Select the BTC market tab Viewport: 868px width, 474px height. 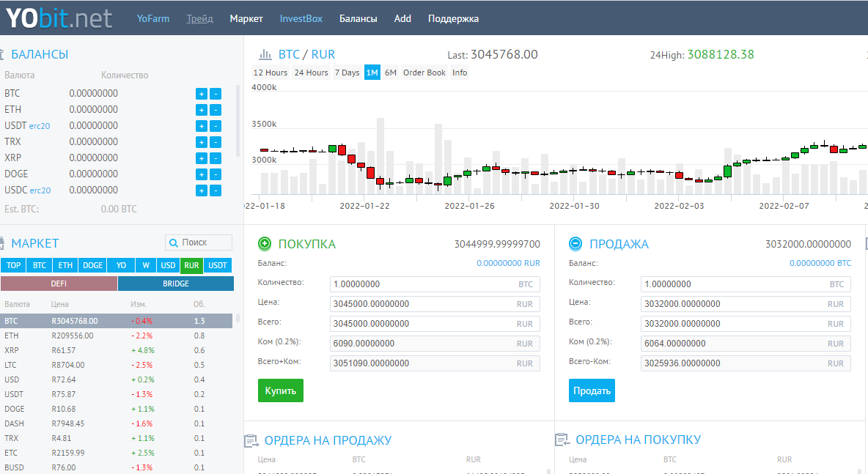pyautogui.click(x=40, y=265)
